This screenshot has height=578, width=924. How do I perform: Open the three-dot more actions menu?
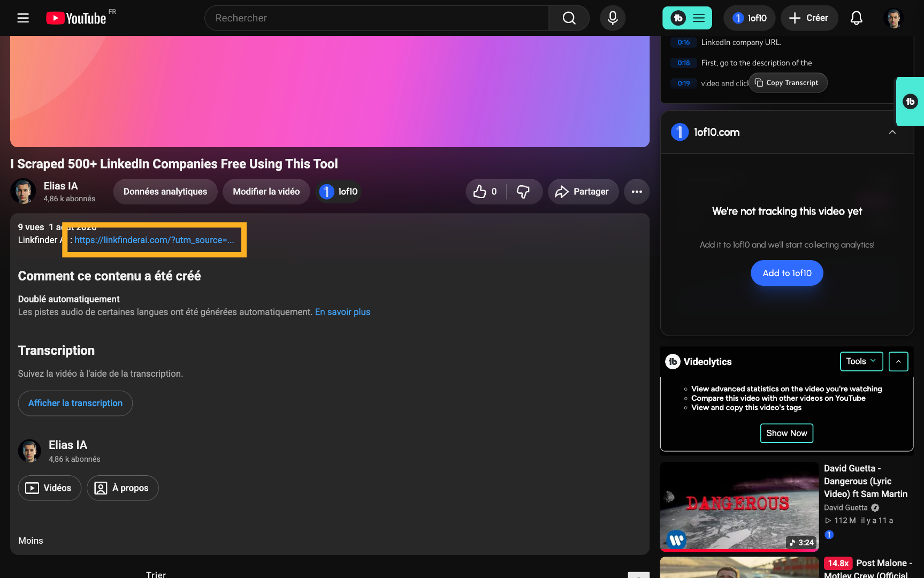coord(637,192)
